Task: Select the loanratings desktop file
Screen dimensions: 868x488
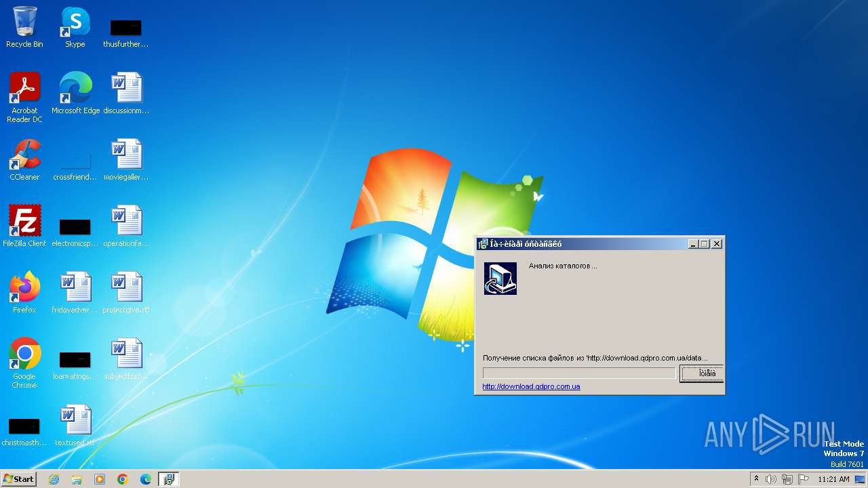Action: pos(75,365)
